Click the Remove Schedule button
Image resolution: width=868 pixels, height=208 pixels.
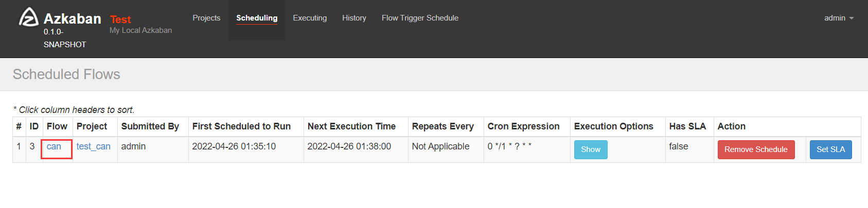(x=756, y=149)
